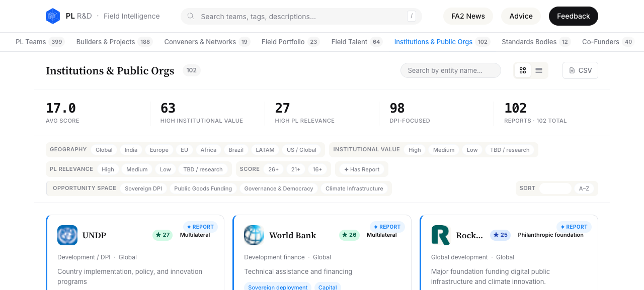Open the World Bank card title
Image resolution: width=644 pixels, height=290 pixels.
(x=293, y=235)
